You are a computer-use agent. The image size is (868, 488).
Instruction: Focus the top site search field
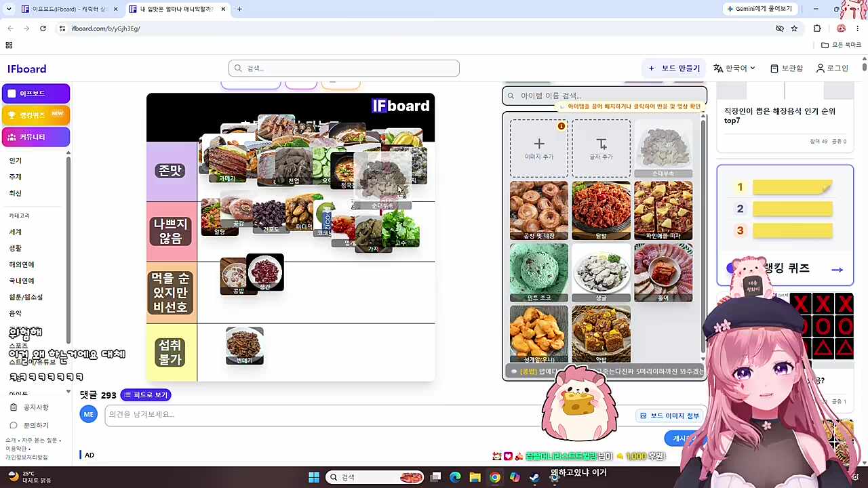pos(344,68)
